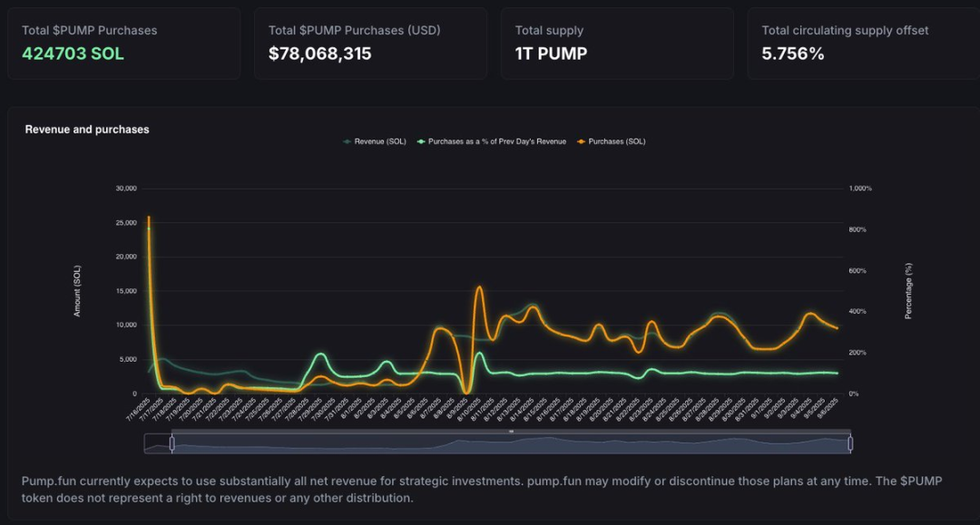Click the small grip handle above the range slider
This screenshot has width=980, height=525.
tap(511, 432)
